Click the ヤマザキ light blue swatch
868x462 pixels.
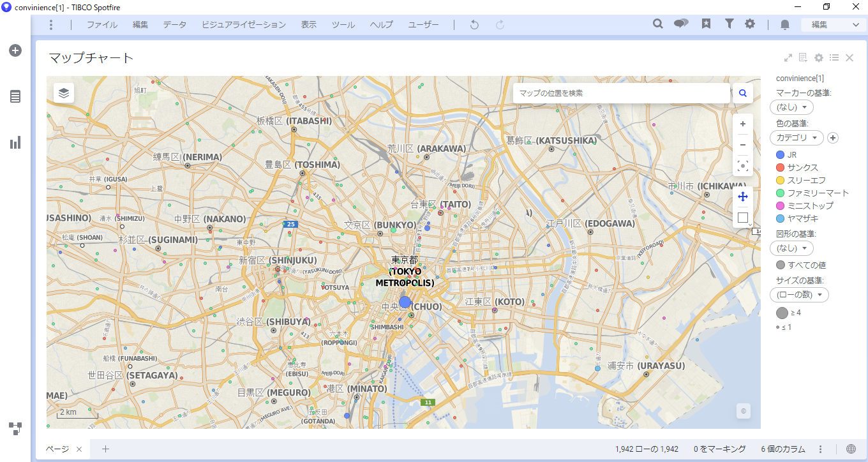(x=780, y=219)
